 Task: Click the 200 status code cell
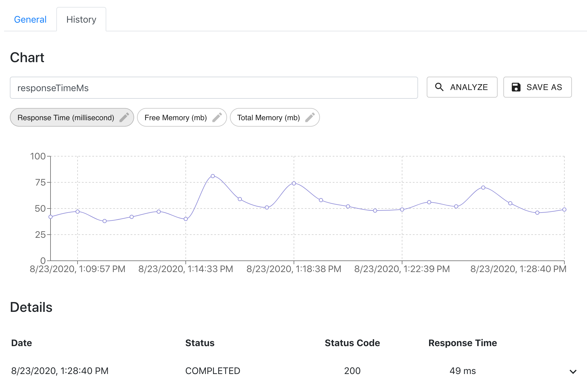352,371
